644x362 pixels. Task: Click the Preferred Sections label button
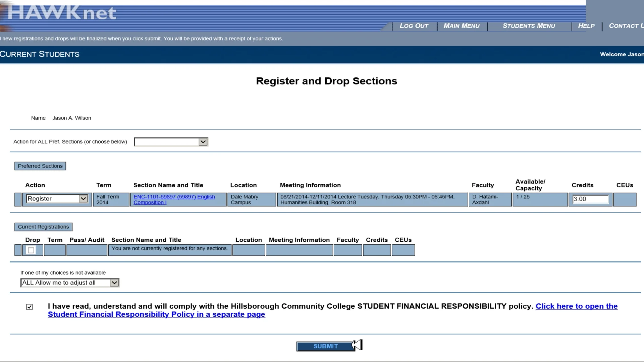(x=40, y=166)
